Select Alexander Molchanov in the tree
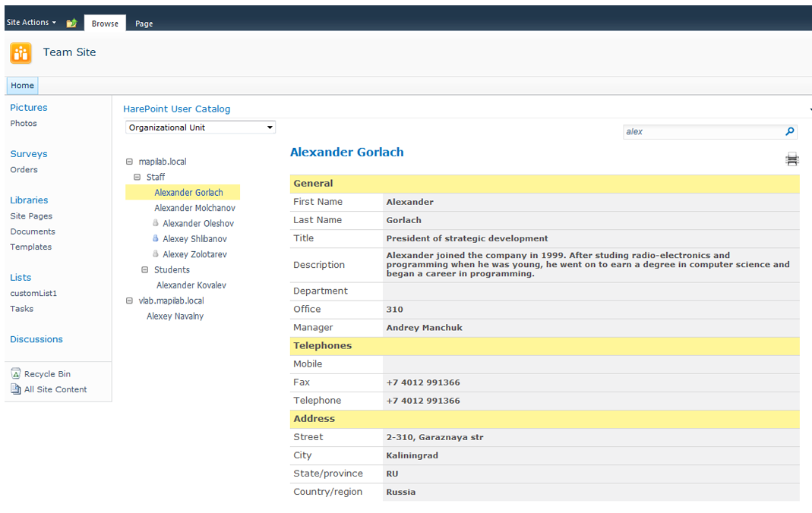The image size is (812, 513). click(x=194, y=208)
